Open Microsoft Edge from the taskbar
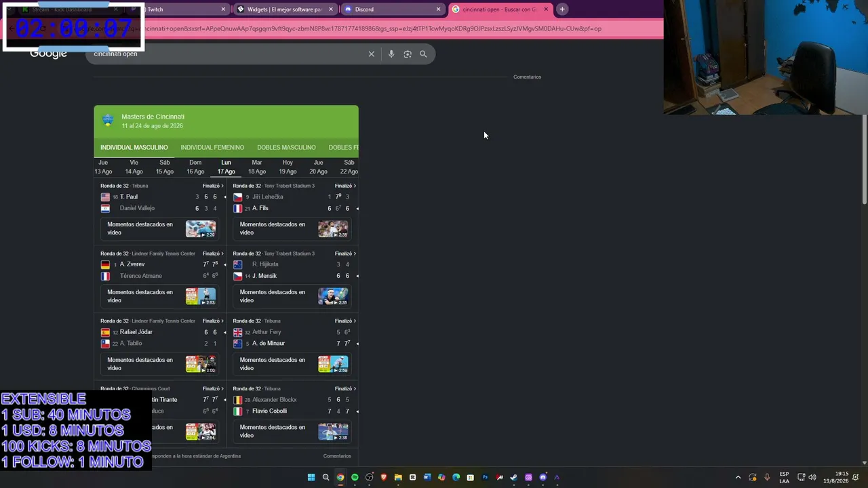Viewport: 868px width, 488px height. pyautogui.click(x=456, y=477)
